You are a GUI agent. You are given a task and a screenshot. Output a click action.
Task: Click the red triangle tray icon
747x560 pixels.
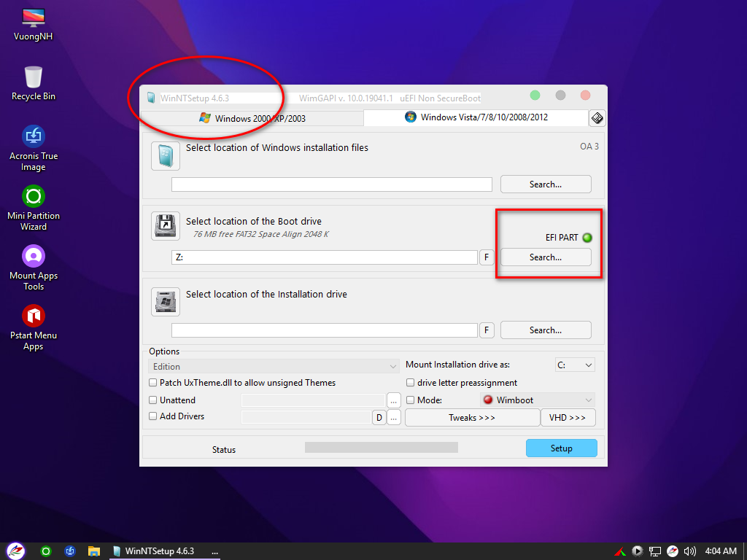click(620, 551)
